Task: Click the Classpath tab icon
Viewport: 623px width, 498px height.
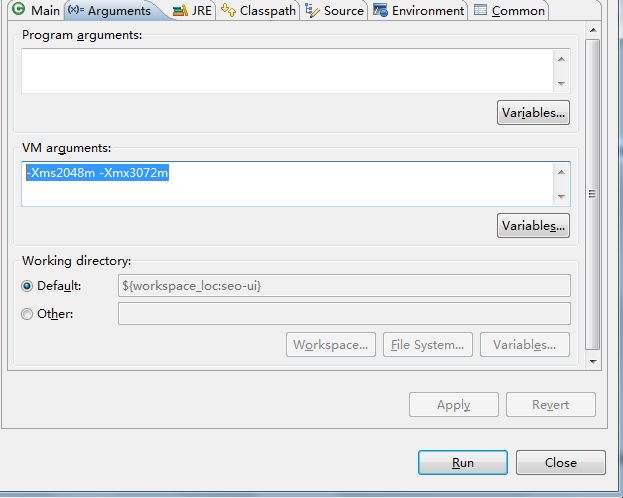Action: 228,10
